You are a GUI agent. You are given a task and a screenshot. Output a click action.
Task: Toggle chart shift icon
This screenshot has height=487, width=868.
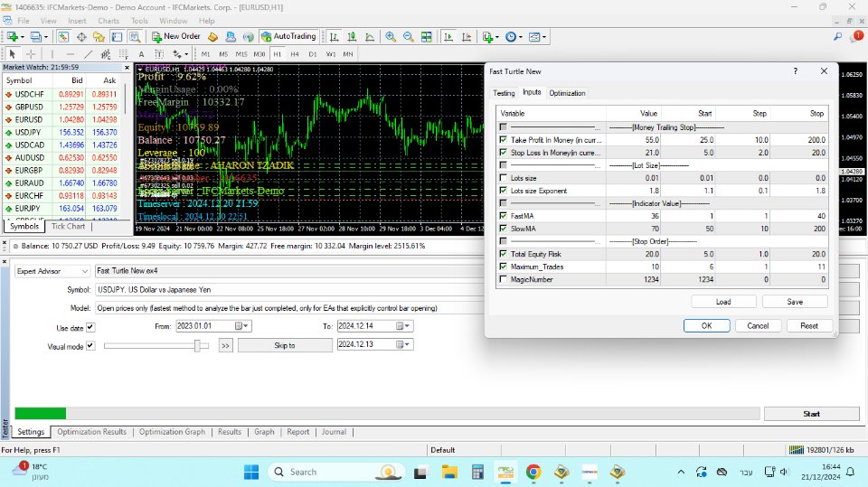click(x=467, y=36)
